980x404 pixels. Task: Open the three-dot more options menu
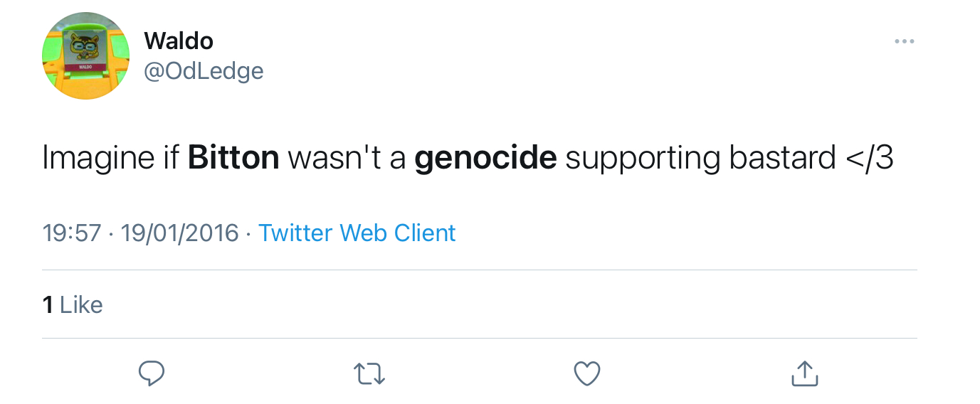click(904, 42)
